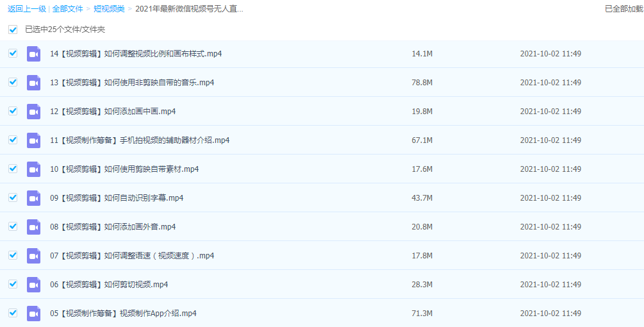
Task: Click video icon for file 13 非剪映自带的音乐
Action: pos(33,83)
